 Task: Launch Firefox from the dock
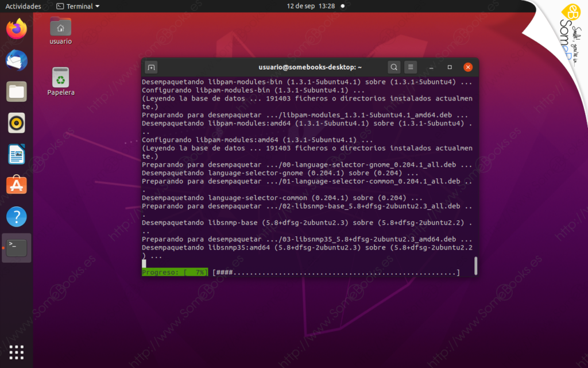click(x=17, y=29)
